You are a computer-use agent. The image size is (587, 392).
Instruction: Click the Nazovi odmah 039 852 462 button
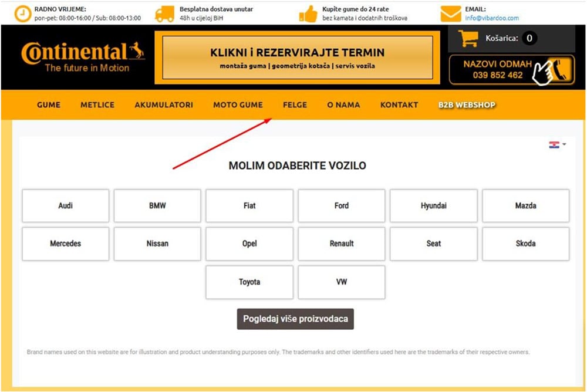[512, 70]
